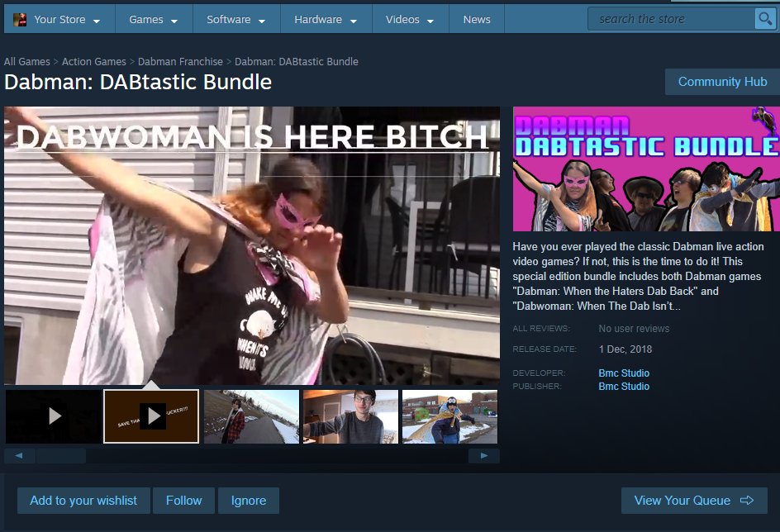The image size is (780, 532).
Task: Click the DABtastic Bundle header image
Action: 646,169
